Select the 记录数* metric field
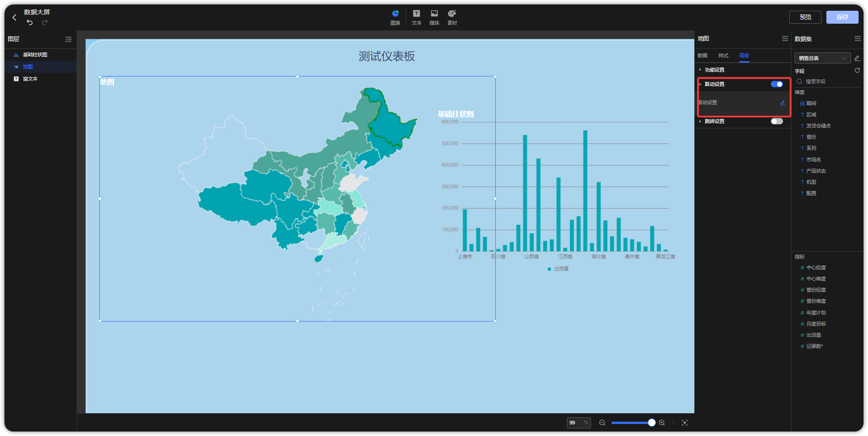The height and width of the screenshot is (436, 868). (815, 346)
